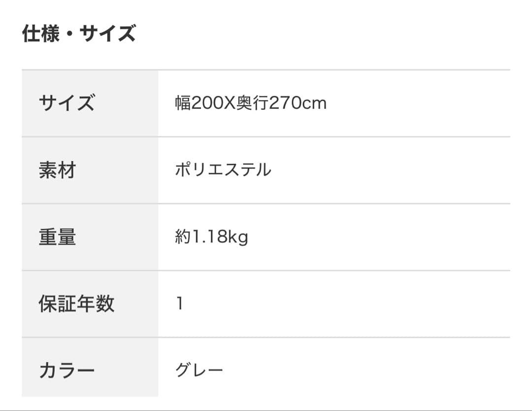
Task: Click the 仕様・サイズ section heading
Action: coord(79,33)
